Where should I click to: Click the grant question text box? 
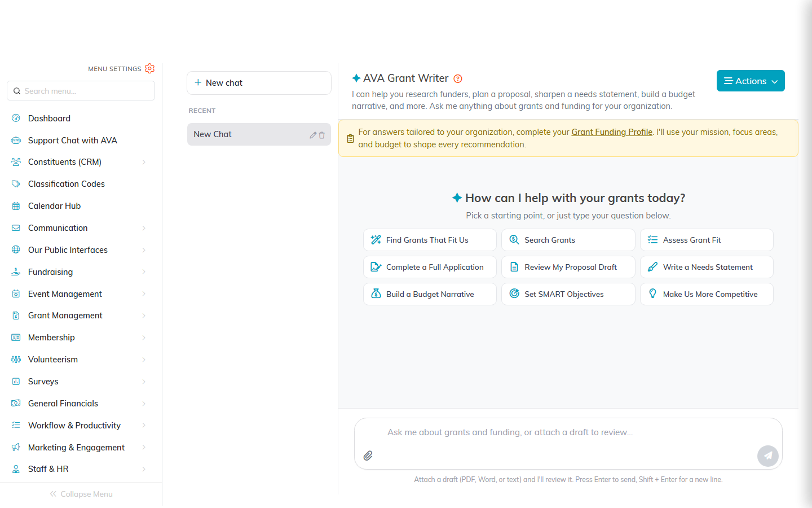568,432
